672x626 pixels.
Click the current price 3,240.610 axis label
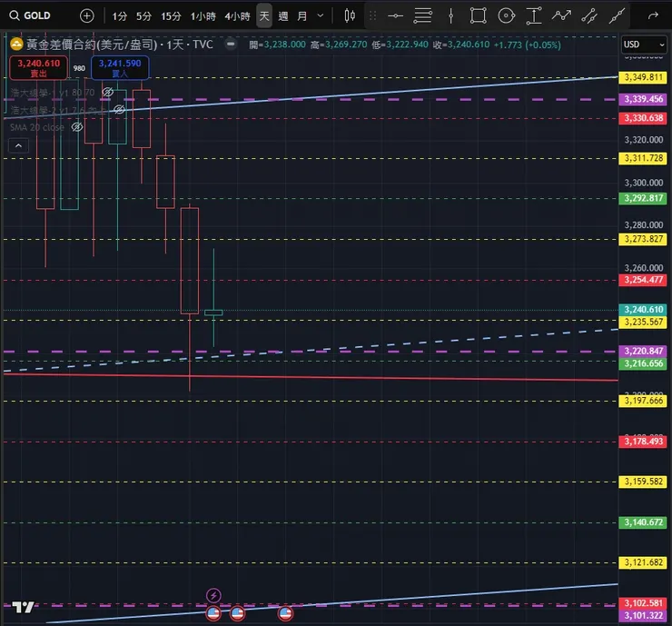(643, 309)
